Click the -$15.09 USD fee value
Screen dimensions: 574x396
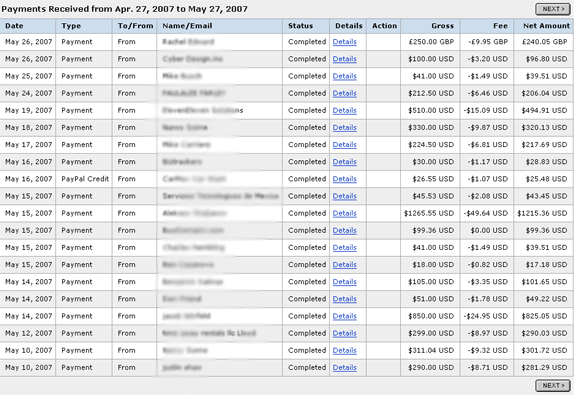(x=485, y=111)
